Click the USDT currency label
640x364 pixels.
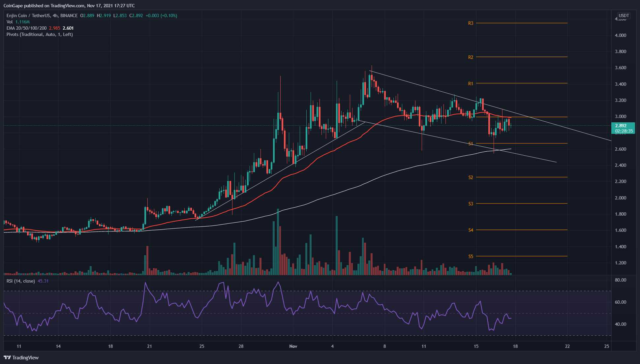(624, 15)
